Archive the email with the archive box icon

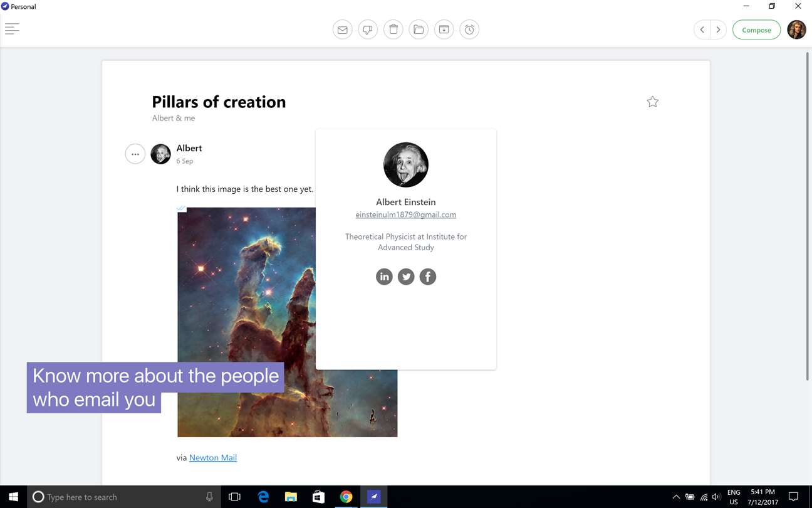444,29
